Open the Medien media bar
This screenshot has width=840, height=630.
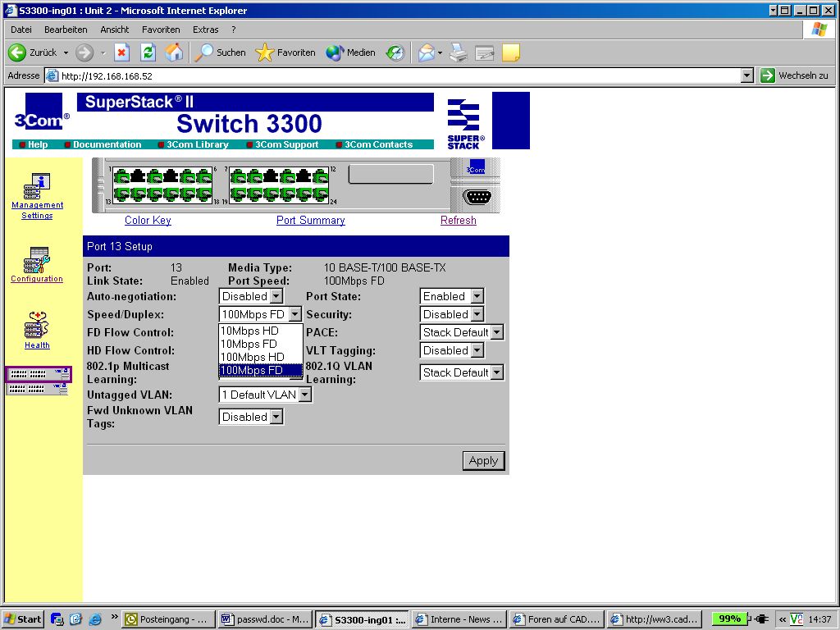point(350,52)
